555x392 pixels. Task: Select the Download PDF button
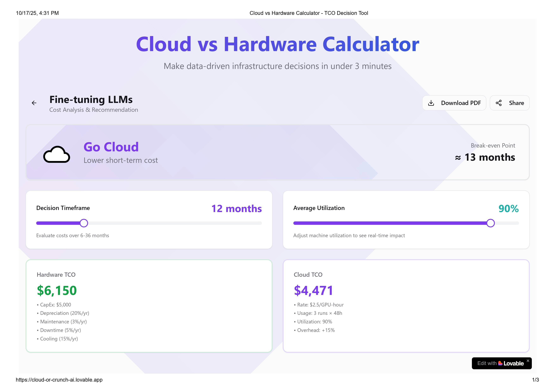pos(454,103)
